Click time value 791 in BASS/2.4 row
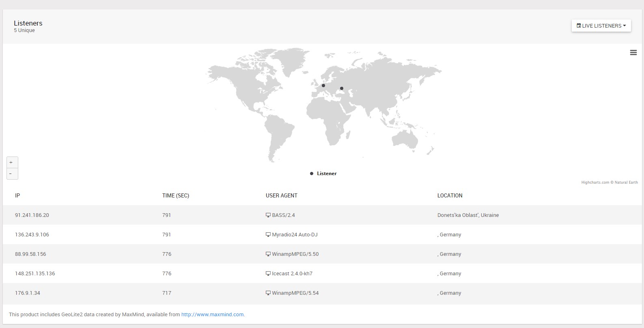Image resolution: width=644 pixels, height=328 pixels. pyautogui.click(x=167, y=215)
